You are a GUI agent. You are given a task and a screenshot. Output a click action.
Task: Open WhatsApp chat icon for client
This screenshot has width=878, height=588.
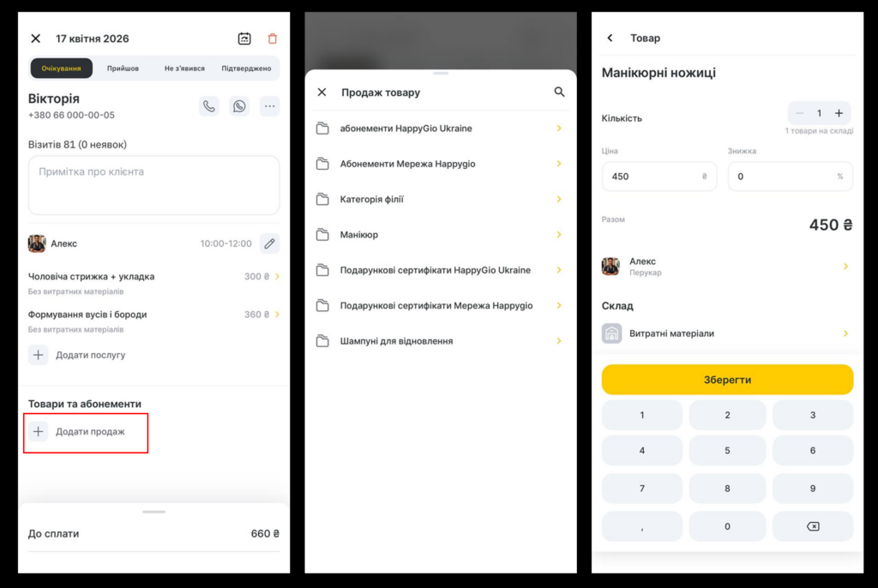tap(239, 106)
